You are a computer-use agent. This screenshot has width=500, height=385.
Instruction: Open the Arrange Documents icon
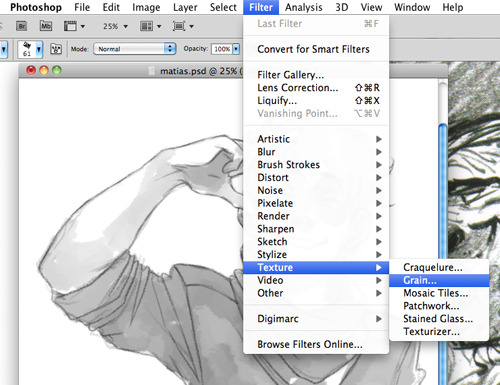coord(146,26)
